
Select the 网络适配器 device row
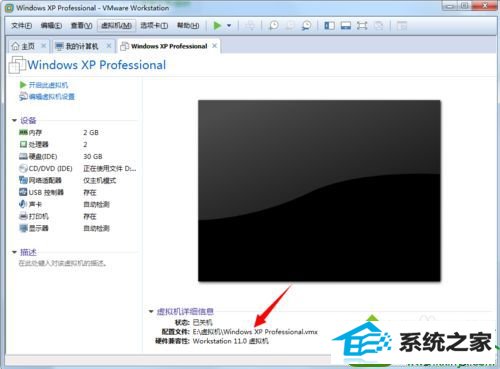click(77, 180)
